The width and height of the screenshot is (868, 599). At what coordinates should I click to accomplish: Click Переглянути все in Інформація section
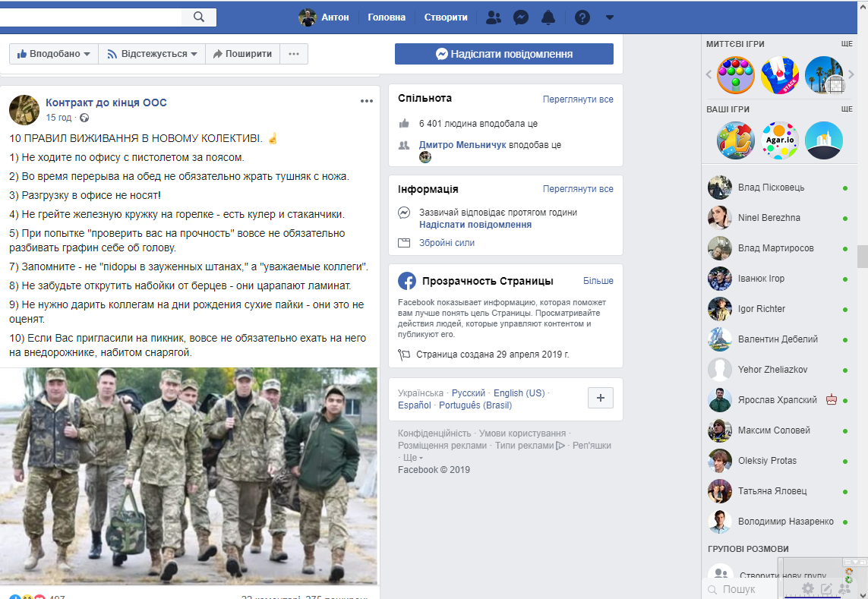(x=578, y=189)
